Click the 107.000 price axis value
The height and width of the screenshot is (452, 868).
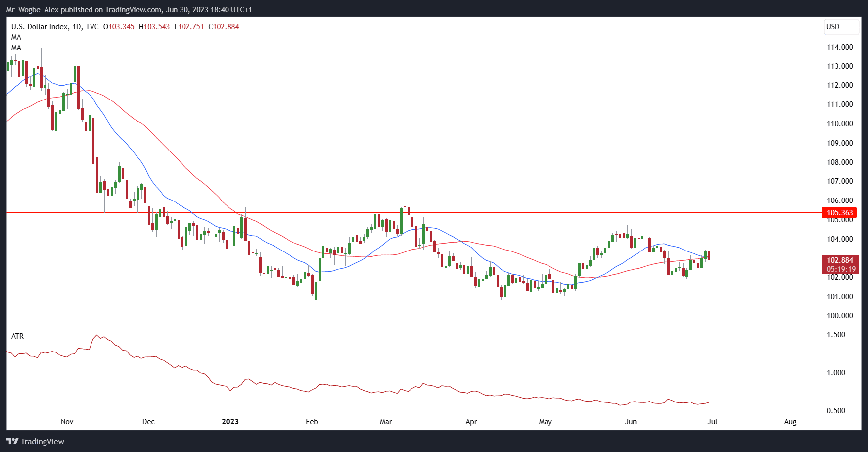(x=840, y=181)
